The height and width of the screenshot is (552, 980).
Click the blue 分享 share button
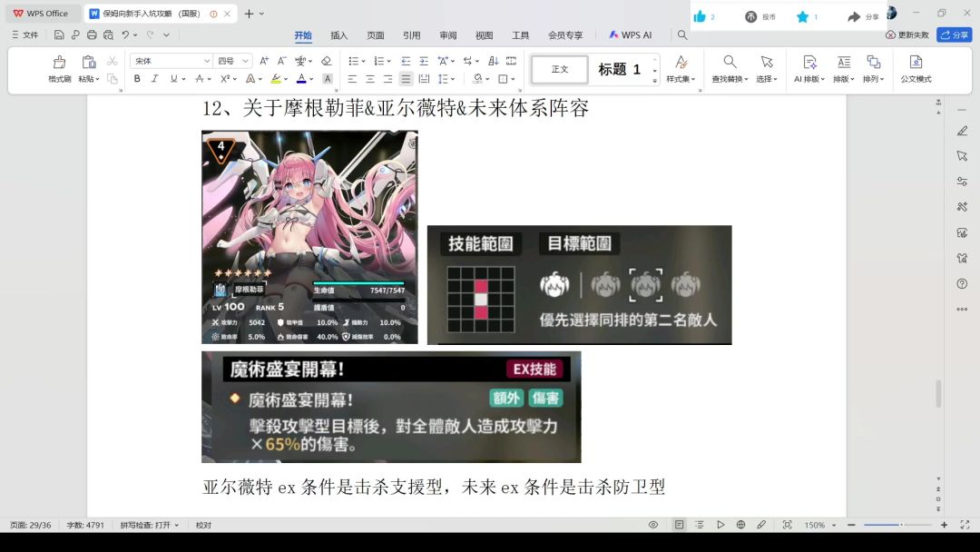point(955,34)
